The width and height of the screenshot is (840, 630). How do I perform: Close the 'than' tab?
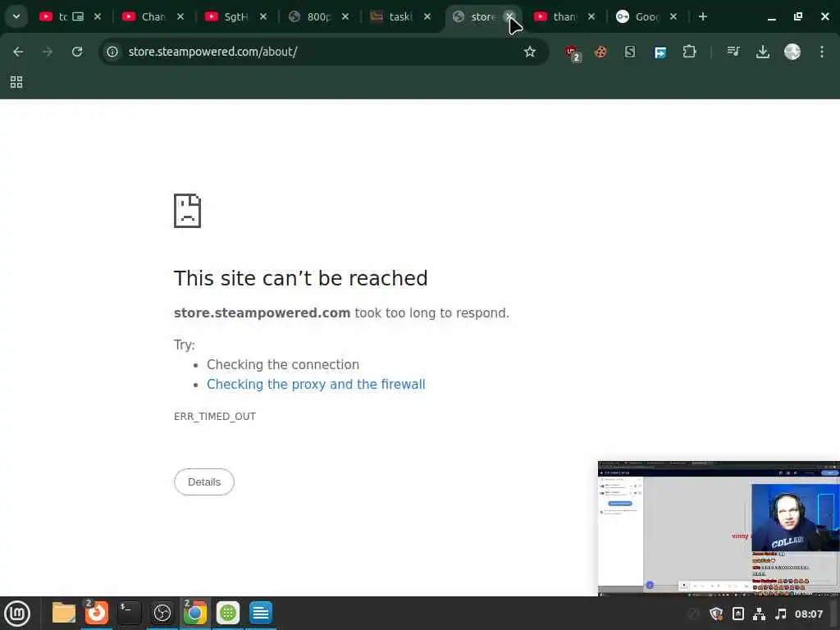coord(591,16)
